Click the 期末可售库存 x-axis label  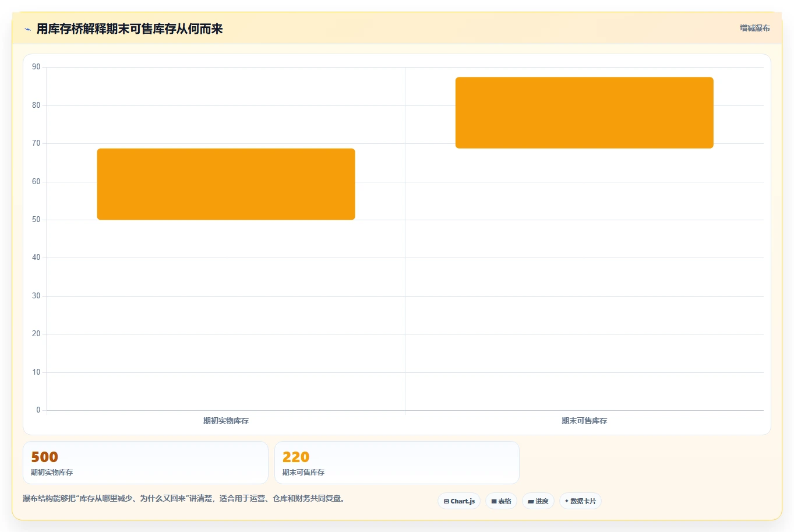click(584, 421)
